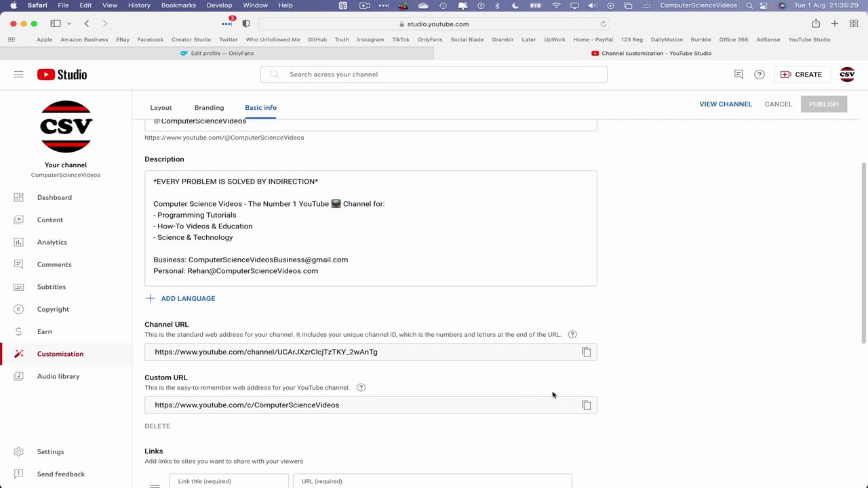Click the Channel URL text field value
The height and width of the screenshot is (488, 868).
266,352
